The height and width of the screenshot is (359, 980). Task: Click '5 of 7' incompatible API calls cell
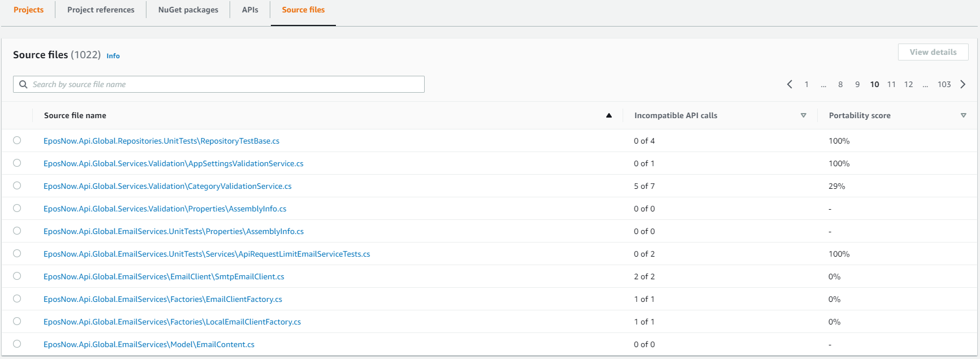(x=644, y=186)
